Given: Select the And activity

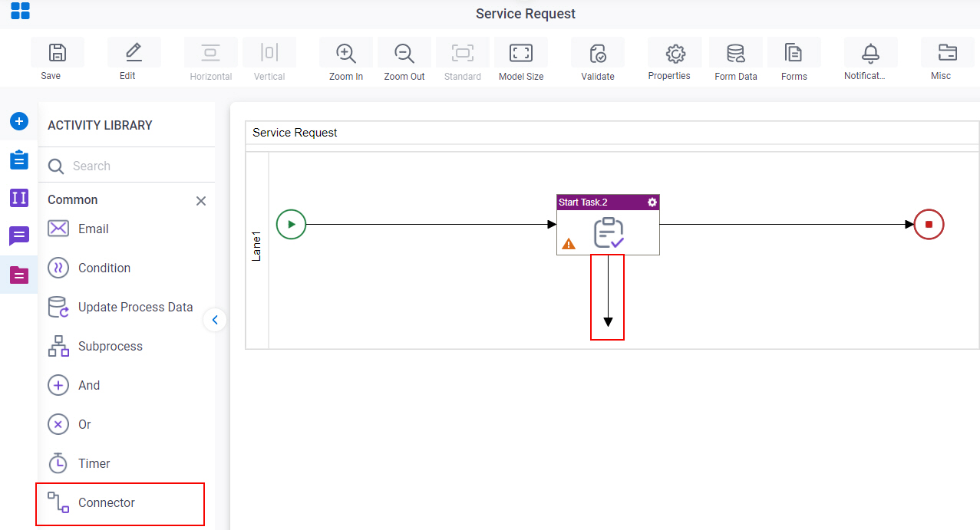Looking at the screenshot, I should 74,385.
